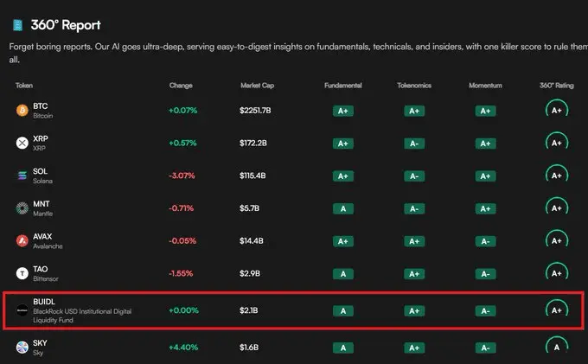Click AVAX market cap $14.4B
588x364 pixels.
pos(252,240)
